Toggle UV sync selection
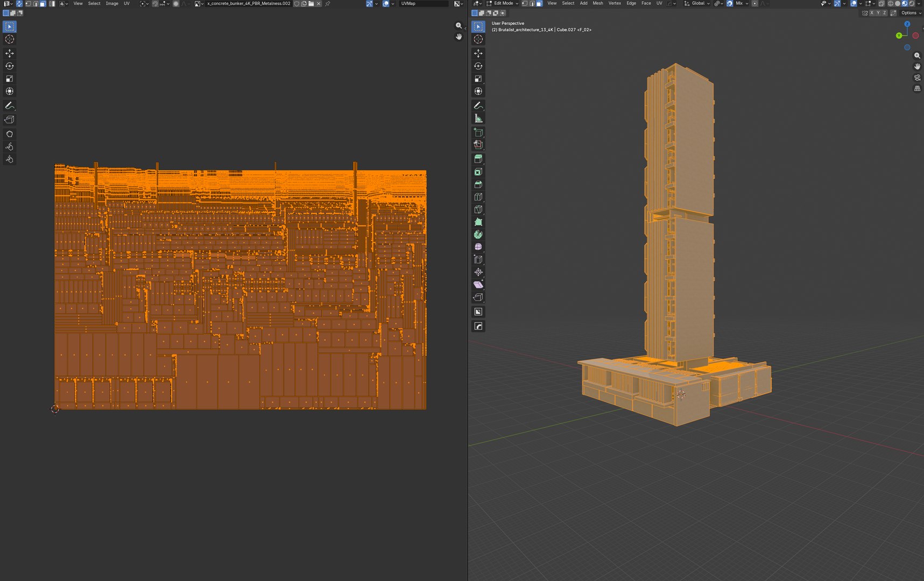This screenshot has height=581, width=924. coord(19,4)
